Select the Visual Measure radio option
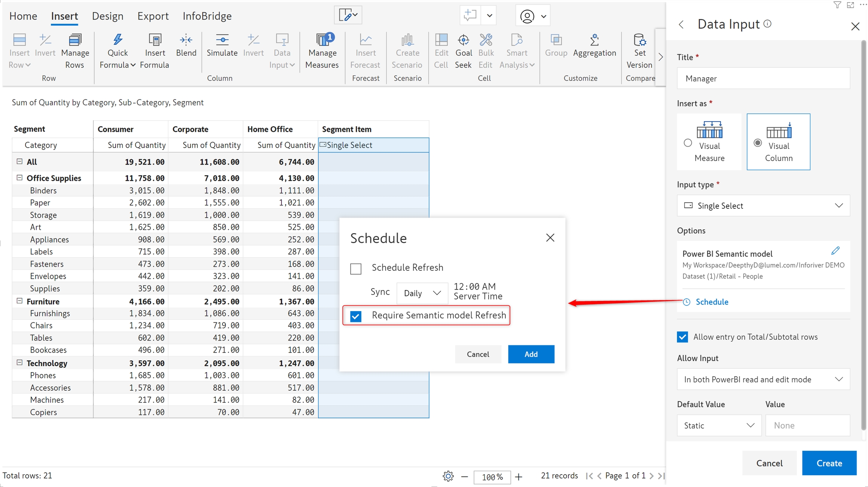This screenshot has height=487, width=868. (688, 143)
